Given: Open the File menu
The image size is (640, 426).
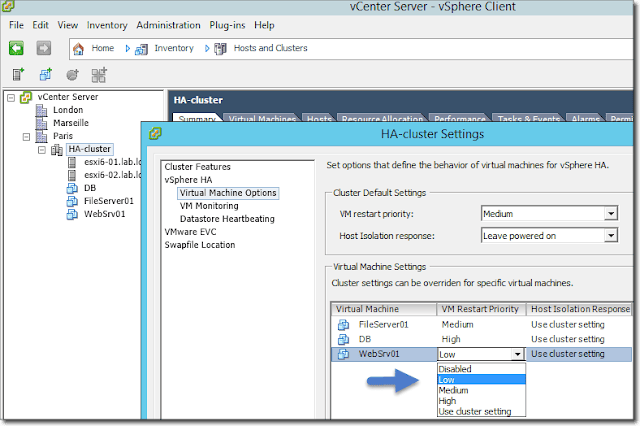Looking at the screenshot, I should [16, 25].
